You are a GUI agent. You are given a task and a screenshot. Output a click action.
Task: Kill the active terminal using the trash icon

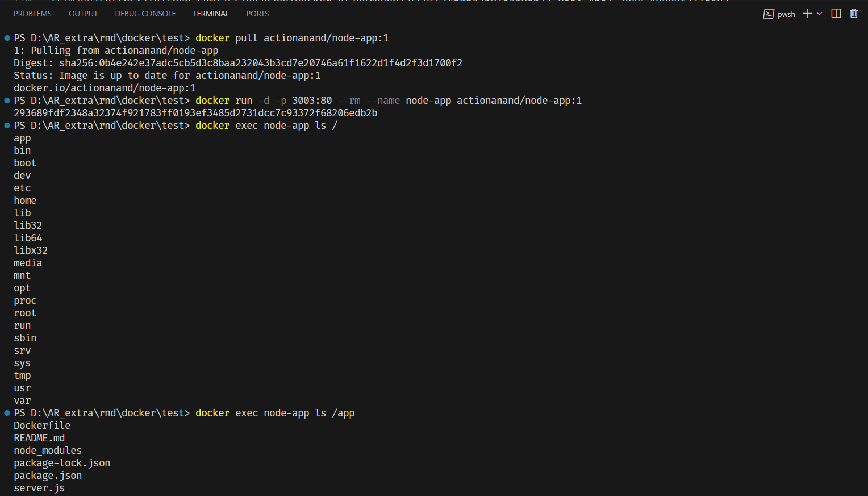854,13
